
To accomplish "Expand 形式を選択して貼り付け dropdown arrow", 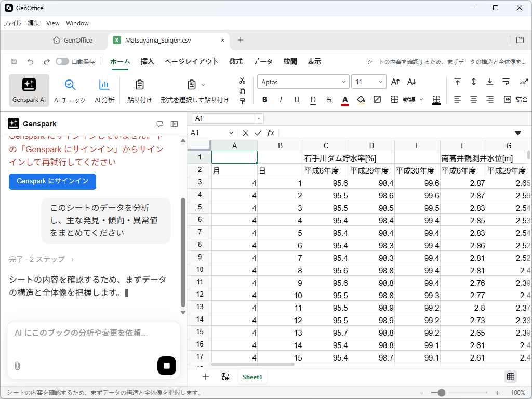I will click(203, 85).
